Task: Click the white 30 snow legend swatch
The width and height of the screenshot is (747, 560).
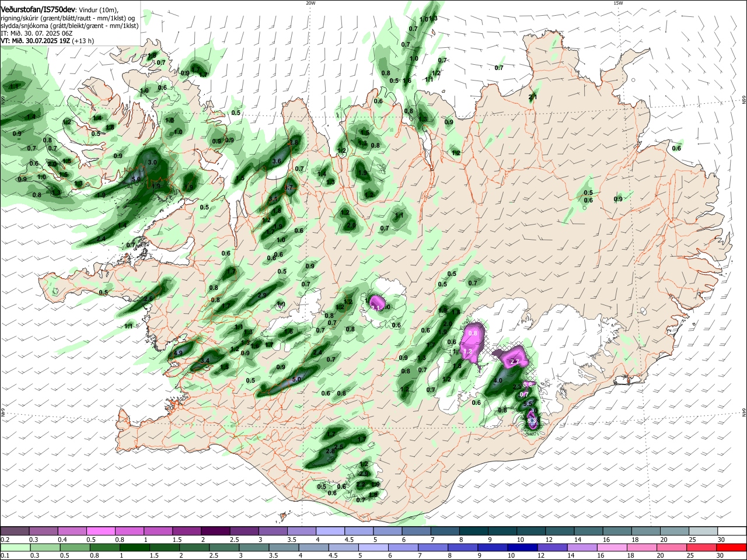Action: click(731, 531)
